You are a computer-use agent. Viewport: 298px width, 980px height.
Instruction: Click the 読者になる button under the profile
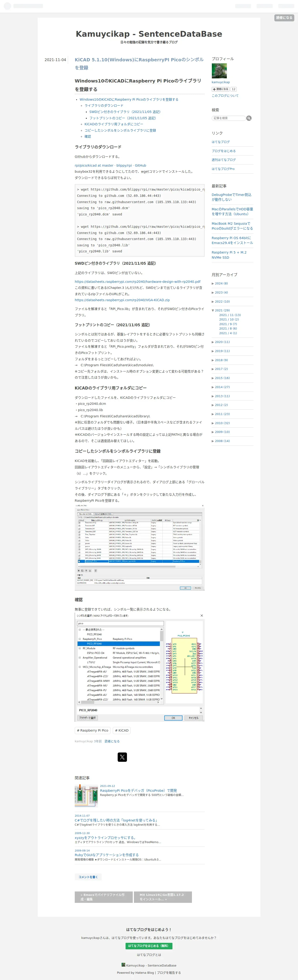click(220, 89)
